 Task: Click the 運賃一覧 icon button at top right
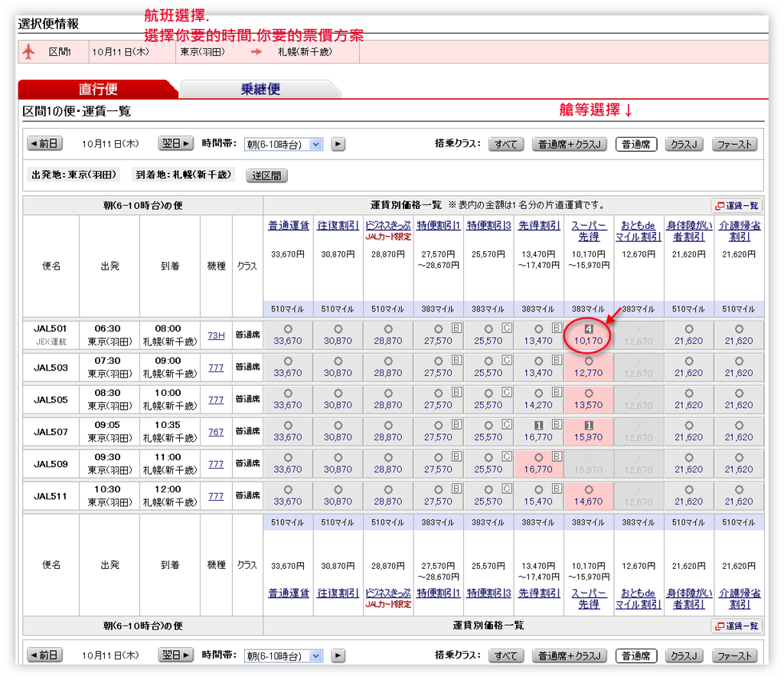click(737, 205)
